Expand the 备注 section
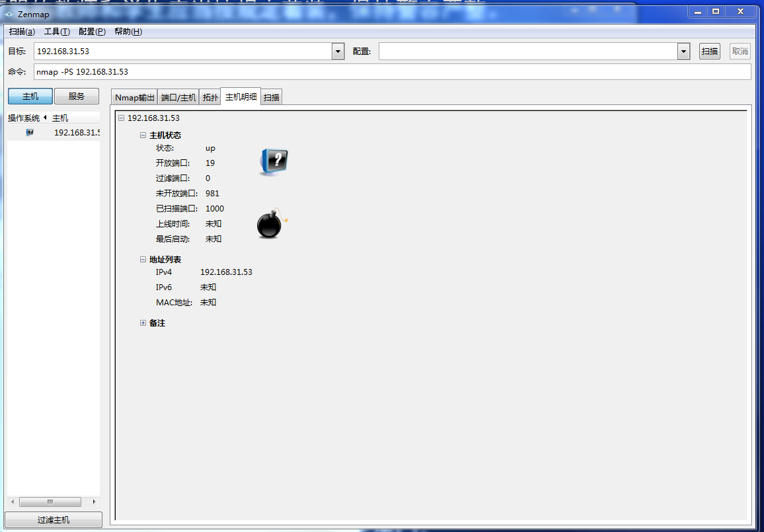This screenshot has height=532, width=764. tap(143, 323)
